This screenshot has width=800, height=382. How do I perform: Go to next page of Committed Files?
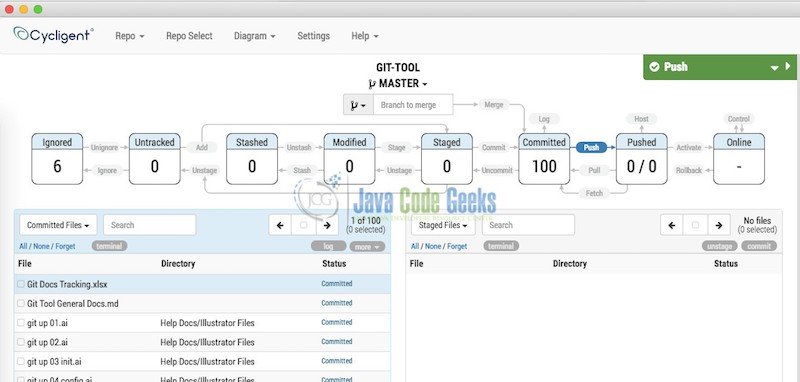[327, 225]
